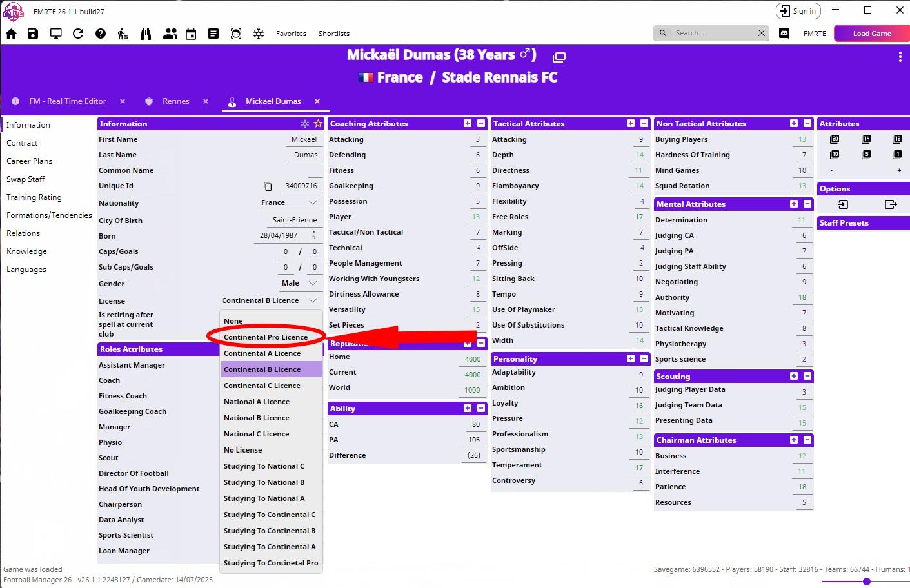Open the calendar icon in the toolbar
The height and width of the screenshot is (588, 910).
click(x=191, y=34)
